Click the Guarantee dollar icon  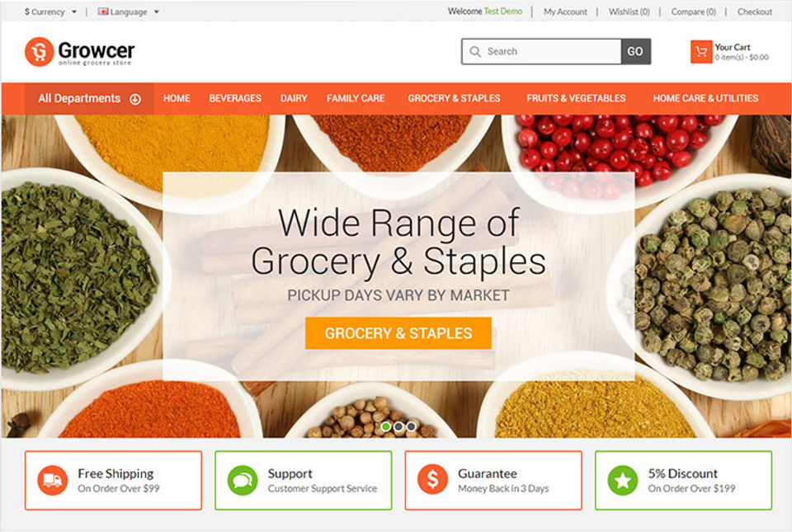[x=432, y=480]
